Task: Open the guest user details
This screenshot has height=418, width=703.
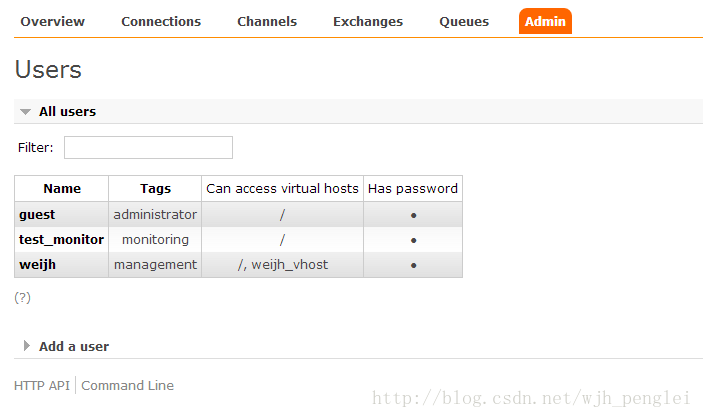Action: tap(37, 215)
